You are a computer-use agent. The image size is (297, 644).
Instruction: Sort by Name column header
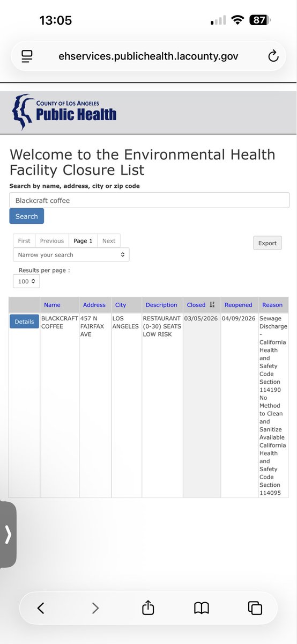point(52,305)
